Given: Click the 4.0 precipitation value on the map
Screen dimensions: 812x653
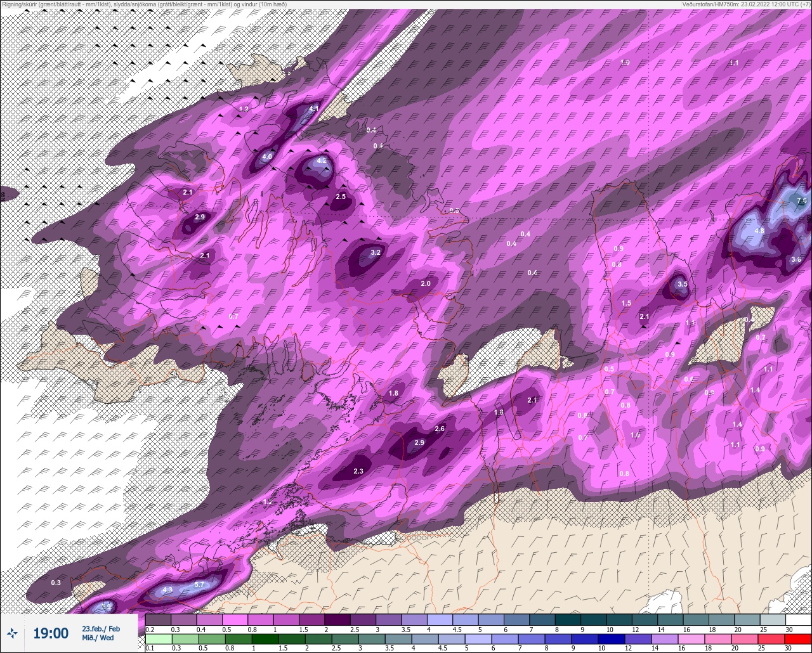Looking at the screenshot, I should coord(267,157).
